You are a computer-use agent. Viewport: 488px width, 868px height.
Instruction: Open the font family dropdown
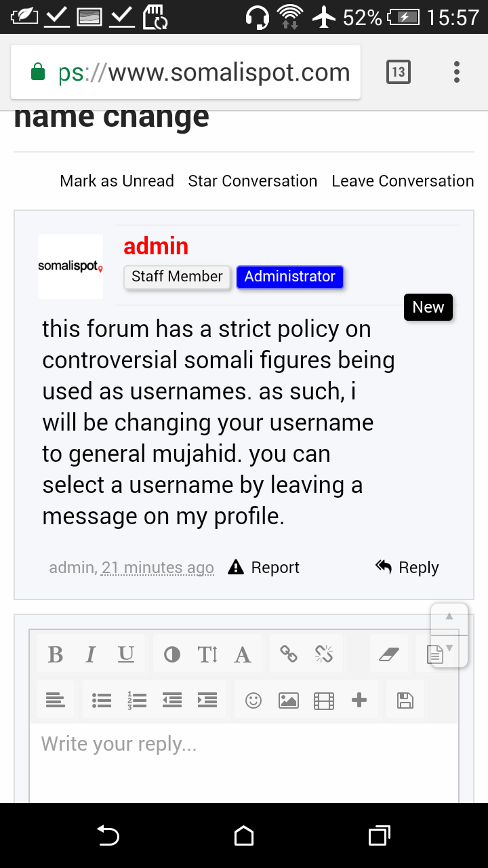(243, 654)
